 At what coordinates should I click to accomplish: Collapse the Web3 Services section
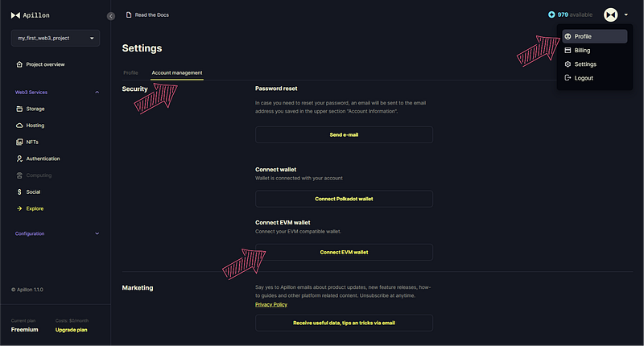(x=97, y=93)
